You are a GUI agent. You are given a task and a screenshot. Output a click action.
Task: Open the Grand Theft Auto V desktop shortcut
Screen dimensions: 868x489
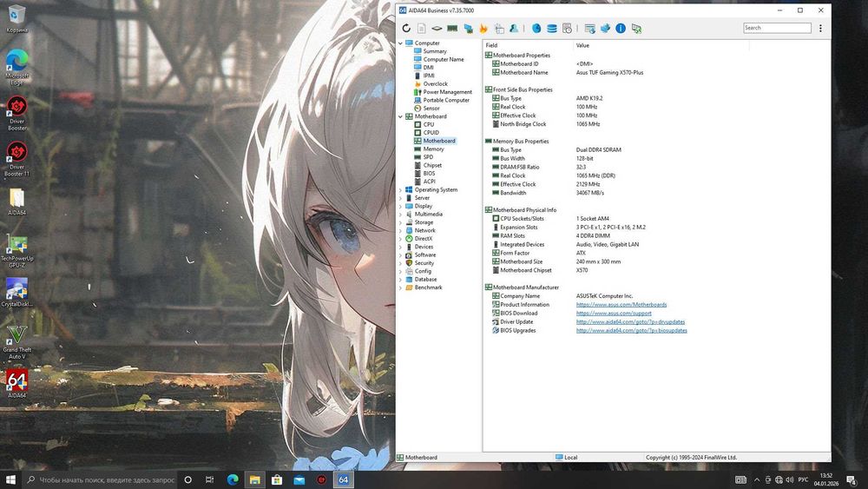(x=17, y=342)
